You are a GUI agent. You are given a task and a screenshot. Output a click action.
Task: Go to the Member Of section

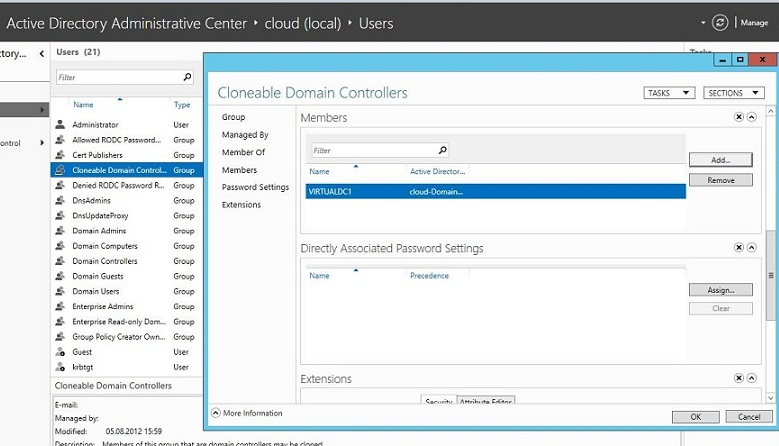(x=243, y=152)
